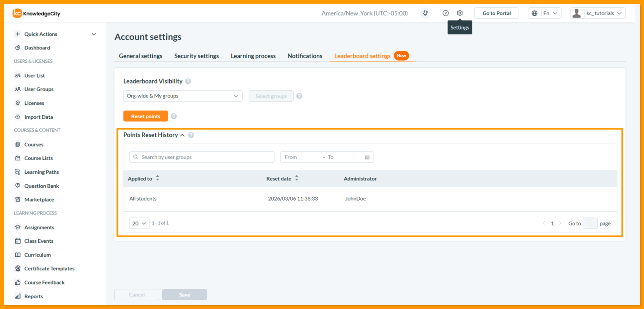Open the Settings gear icon
644x309 pixels.
459,13
